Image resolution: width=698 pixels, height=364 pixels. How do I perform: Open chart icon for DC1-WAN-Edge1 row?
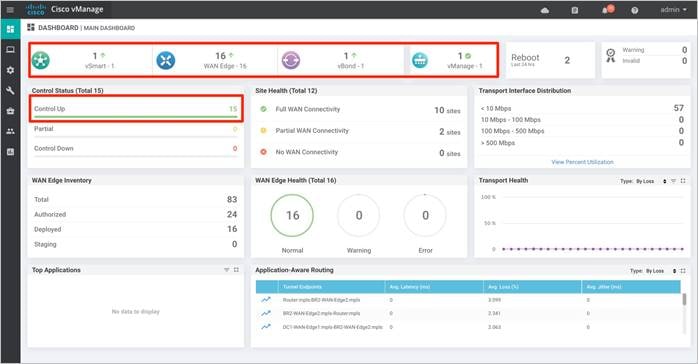pos(266,327)
